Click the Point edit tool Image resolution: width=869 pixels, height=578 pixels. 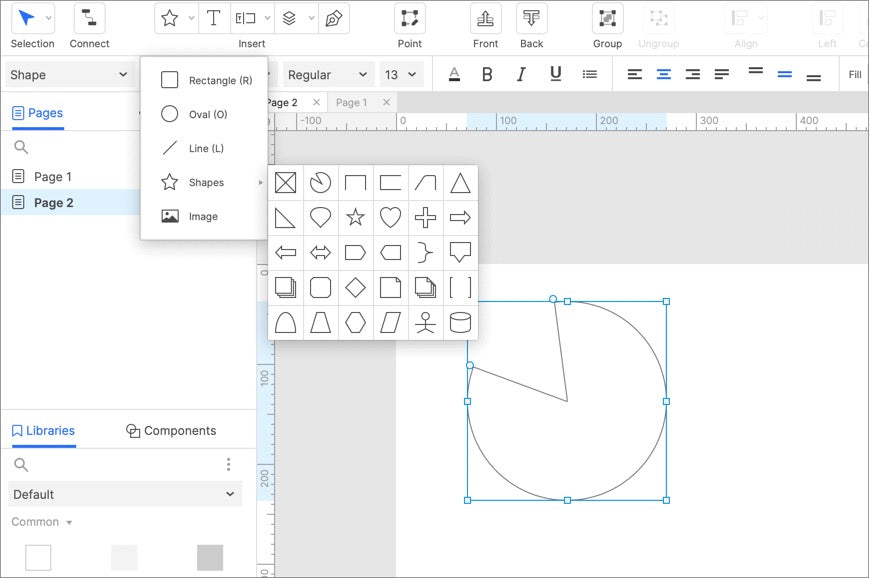click(x=410, y=18)
